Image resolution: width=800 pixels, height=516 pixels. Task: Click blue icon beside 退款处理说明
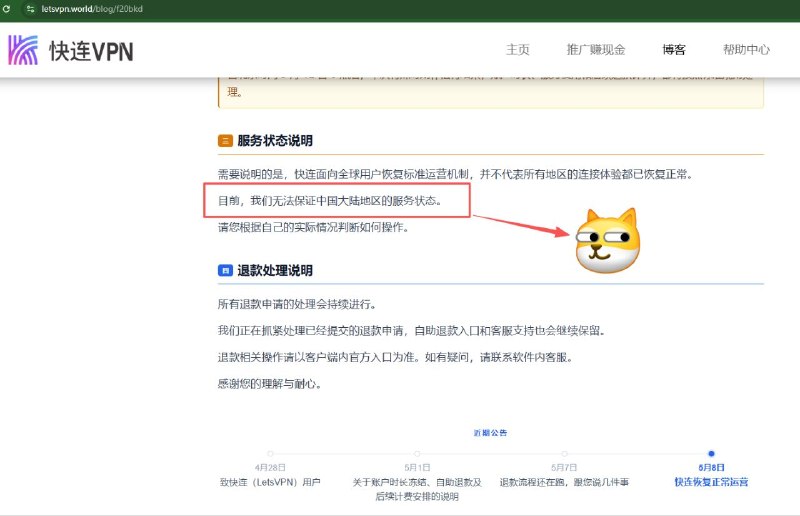(x=225, y=271)
